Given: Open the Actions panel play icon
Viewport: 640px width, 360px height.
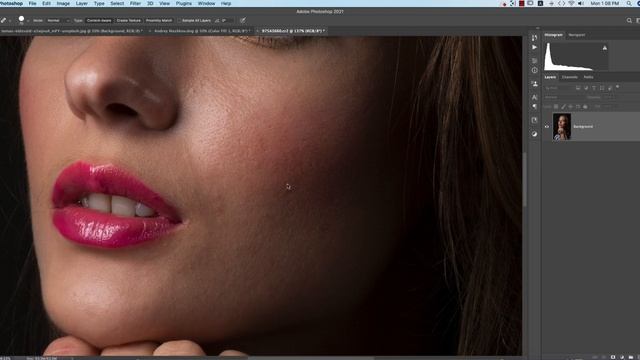Looking at the screenshot, I should (535, 47).
